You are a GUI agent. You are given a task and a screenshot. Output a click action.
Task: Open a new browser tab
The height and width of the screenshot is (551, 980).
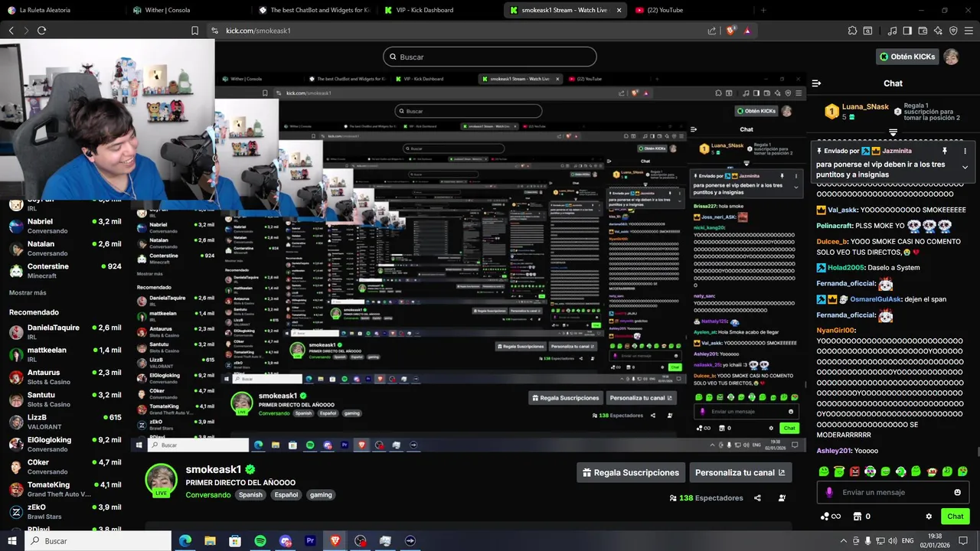763,10
